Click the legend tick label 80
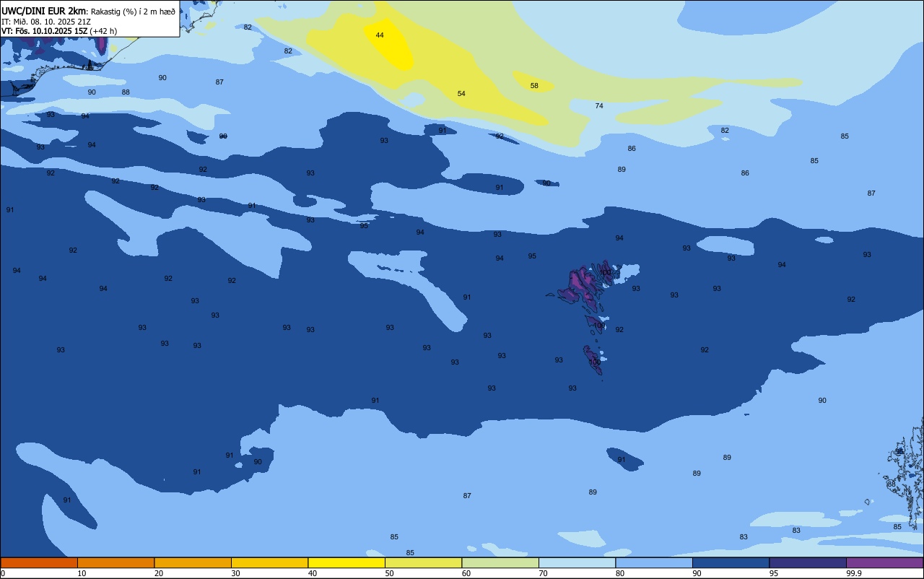924x579 pixels. point(620,573)
